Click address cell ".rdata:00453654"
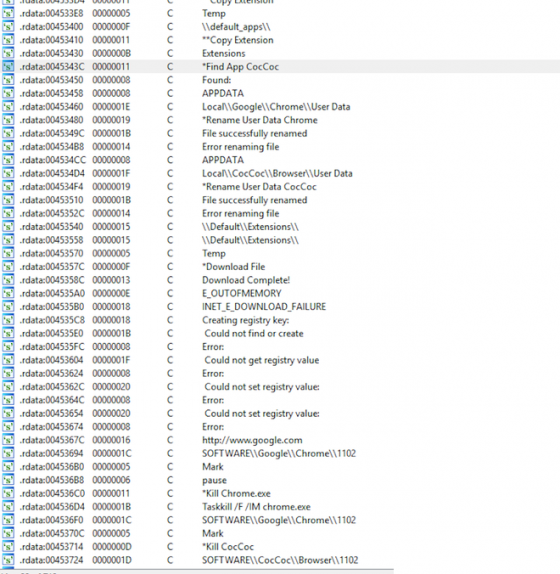Screen dimensions: 560x574 (x=51, y=413)
